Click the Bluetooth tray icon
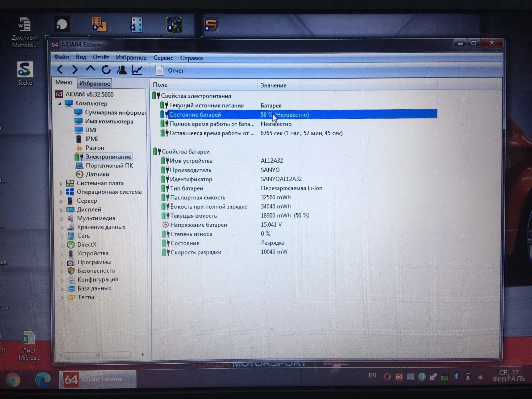The image size is (532, 399). pyautogui.click(x=456, y=376)
